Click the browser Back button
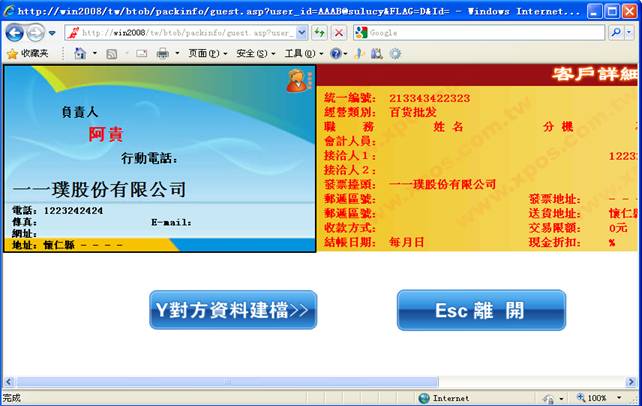642x406 pixels. pyautogui.click(x=15, y=32)
